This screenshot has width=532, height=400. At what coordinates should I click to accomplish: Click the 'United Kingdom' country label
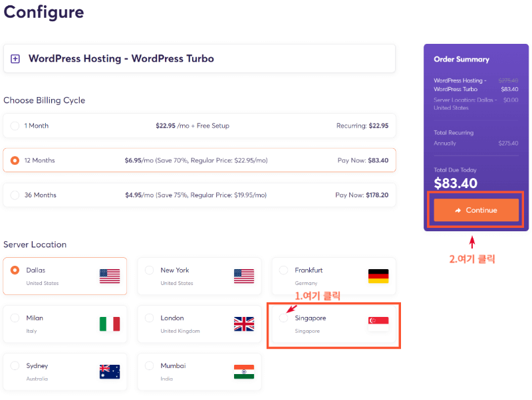tap(180, 331)
